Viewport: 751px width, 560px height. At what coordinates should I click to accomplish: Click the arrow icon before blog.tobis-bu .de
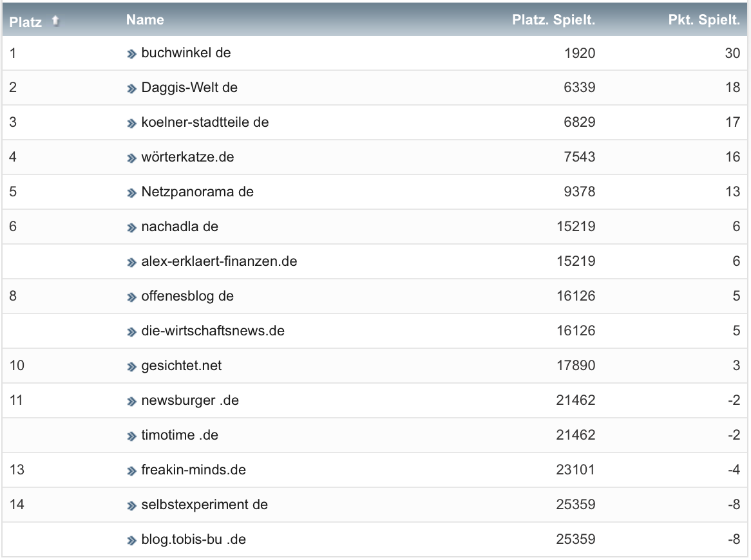pos(132,540)
